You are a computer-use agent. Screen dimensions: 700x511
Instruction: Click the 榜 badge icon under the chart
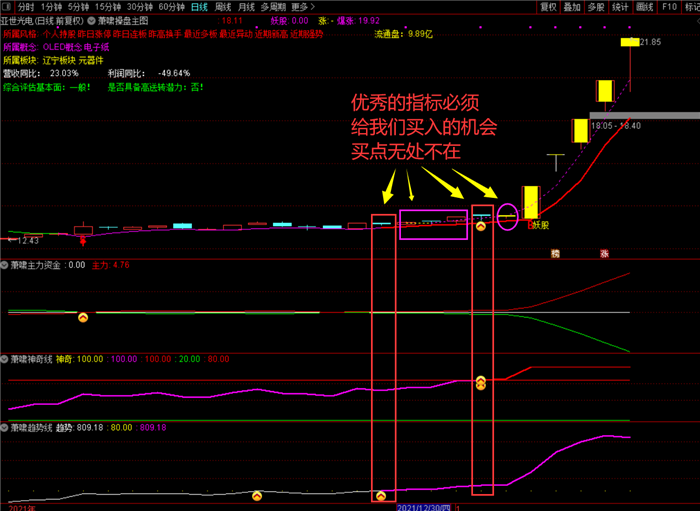[555, 253]
